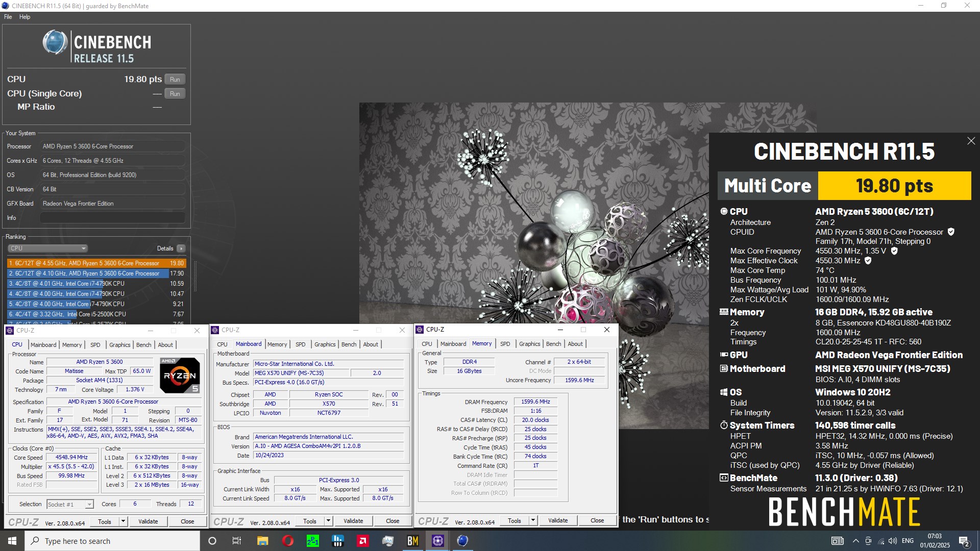Click the CPU-Z icon in Mainboard window title
Screen dimensions: 980x551
(x=215, y=330)
